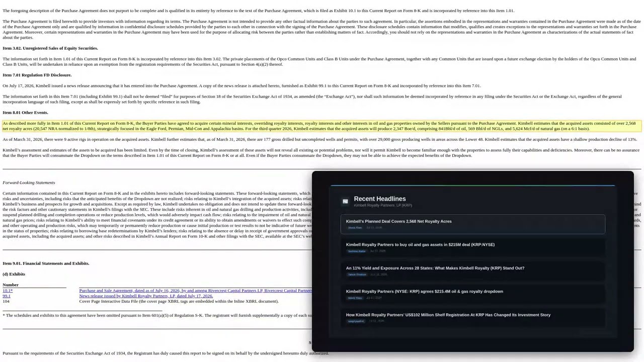Screen dimensions: 644x362
Task: Click the newspaper icon beside Recent Headlines
Action: (345, 201)
